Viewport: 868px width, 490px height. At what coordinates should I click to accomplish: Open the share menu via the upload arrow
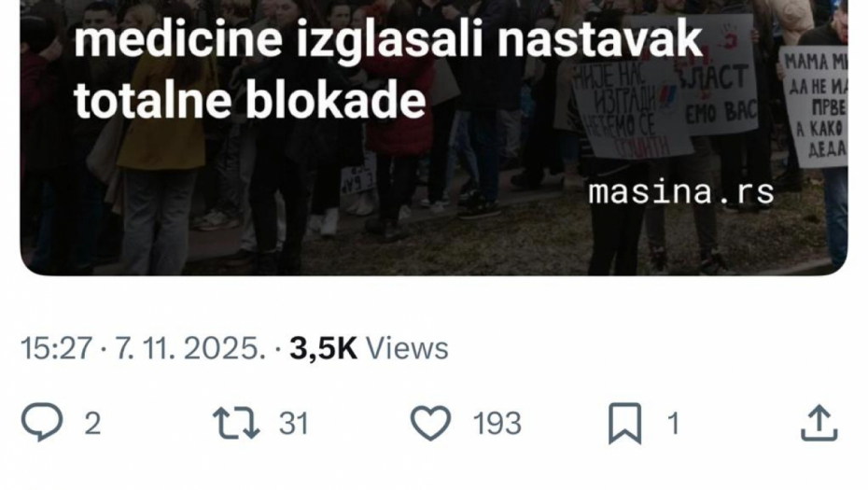pyautogui.click(x=819, y=423)
